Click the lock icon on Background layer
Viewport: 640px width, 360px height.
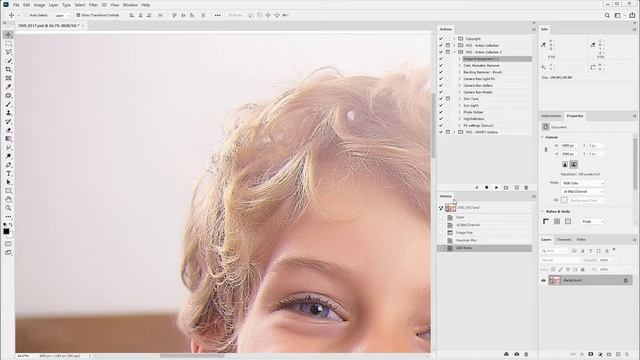pyautogui.click(x=625, y=280)
